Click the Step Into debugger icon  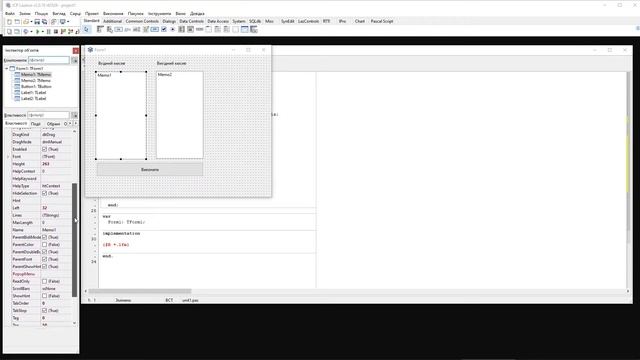click(x=63, y=31)
